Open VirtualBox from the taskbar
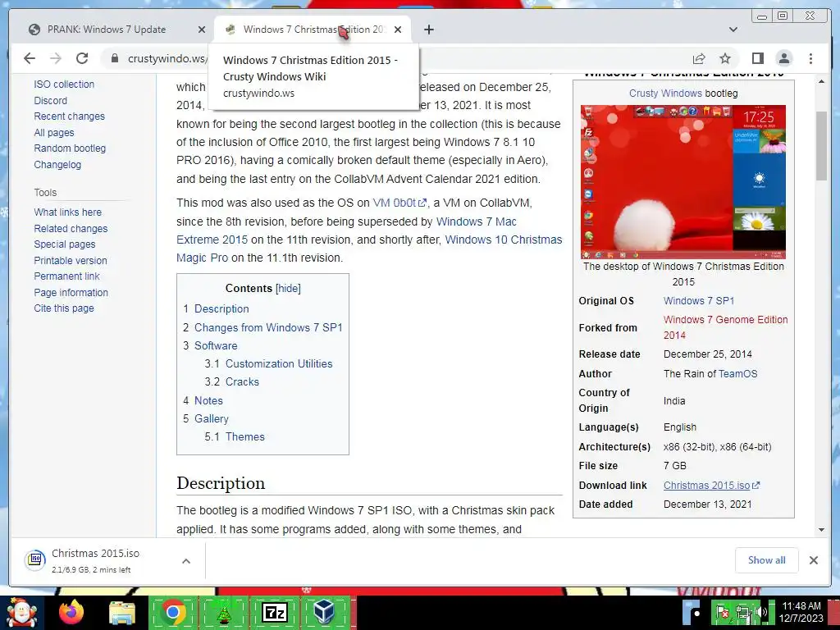The height and width of the screenshot is (630, 840). [324, 612]
